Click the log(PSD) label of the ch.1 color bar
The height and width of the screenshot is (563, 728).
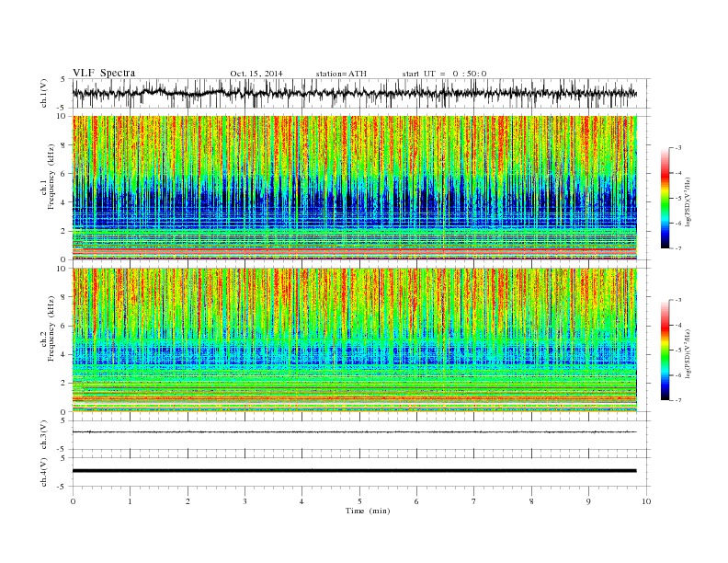click(690, 202)
